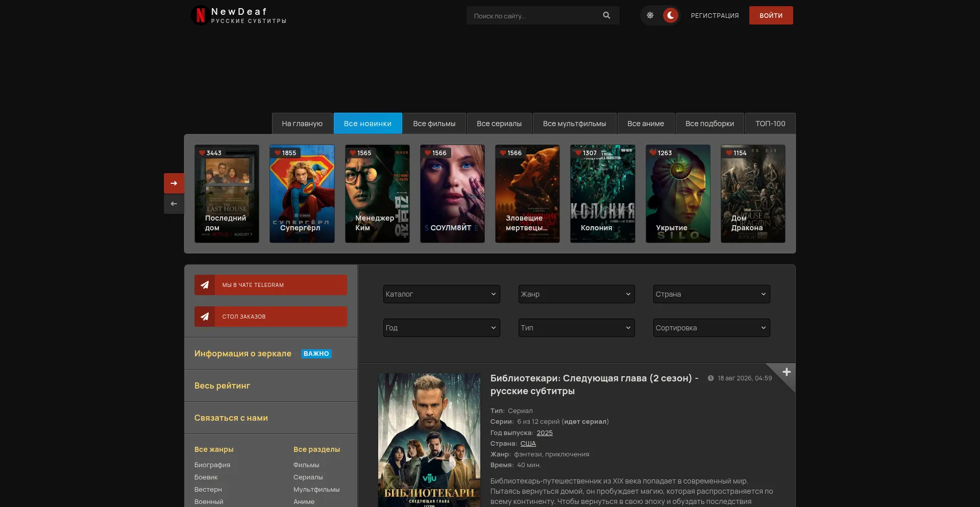
Task: Click the США country link
Action: 528,443
